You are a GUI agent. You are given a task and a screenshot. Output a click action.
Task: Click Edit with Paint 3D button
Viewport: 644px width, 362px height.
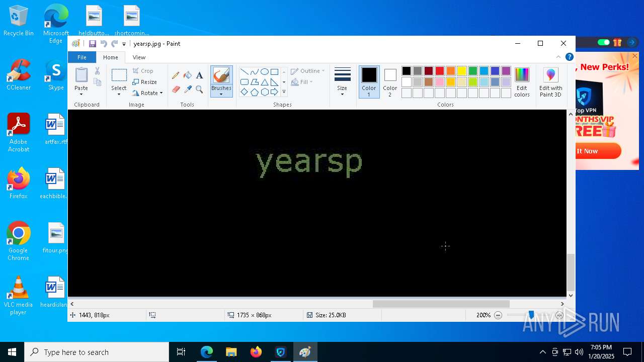click(x=550, y=82)
